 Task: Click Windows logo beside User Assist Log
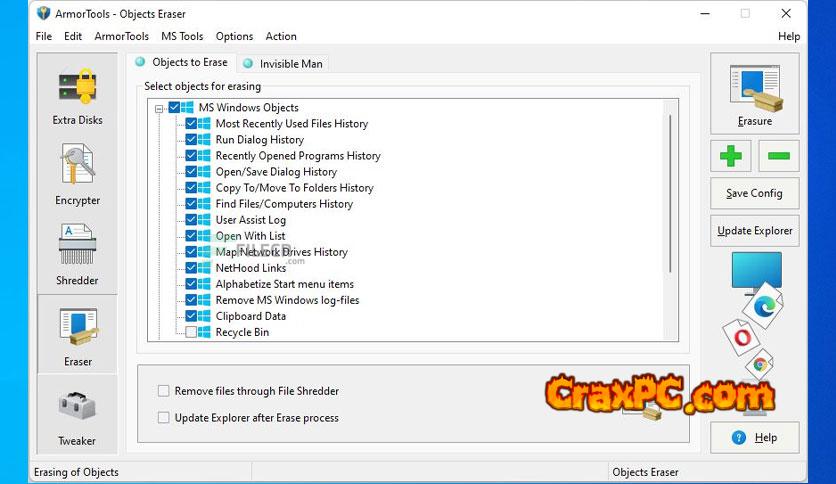[204, 220]
